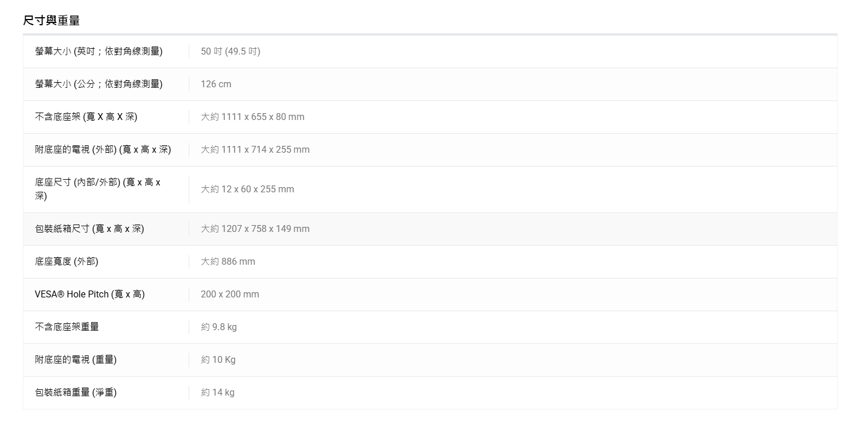Click the 不含底座架重量 row label

coord(67,327)
